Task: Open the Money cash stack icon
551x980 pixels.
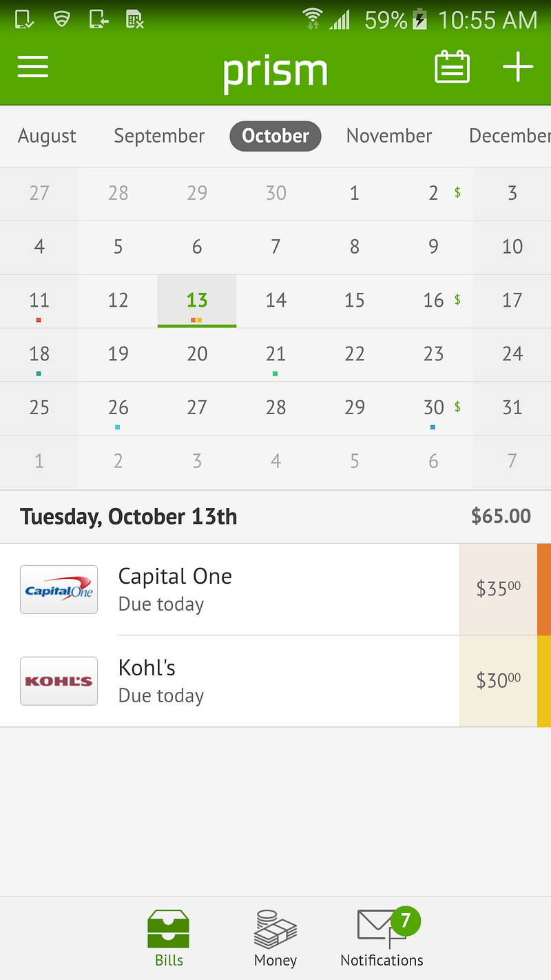Action: (275, 930)
